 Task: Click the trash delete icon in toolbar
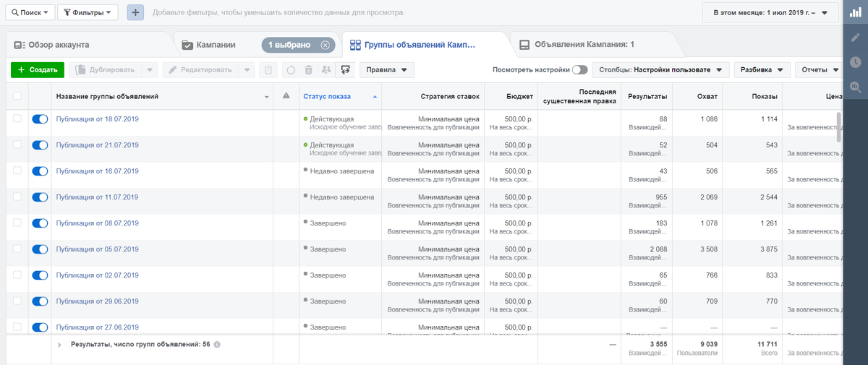click(x=308, y=70)
